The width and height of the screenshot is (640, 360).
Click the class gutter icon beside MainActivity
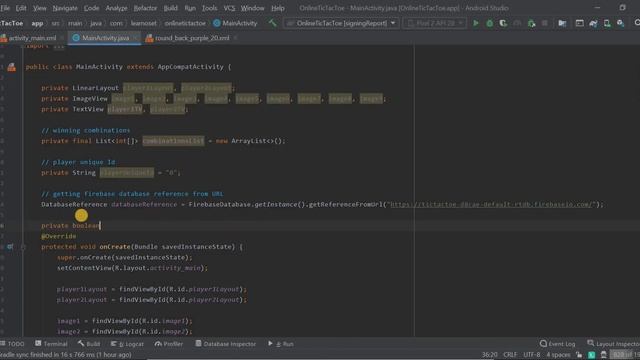(11, 67)
